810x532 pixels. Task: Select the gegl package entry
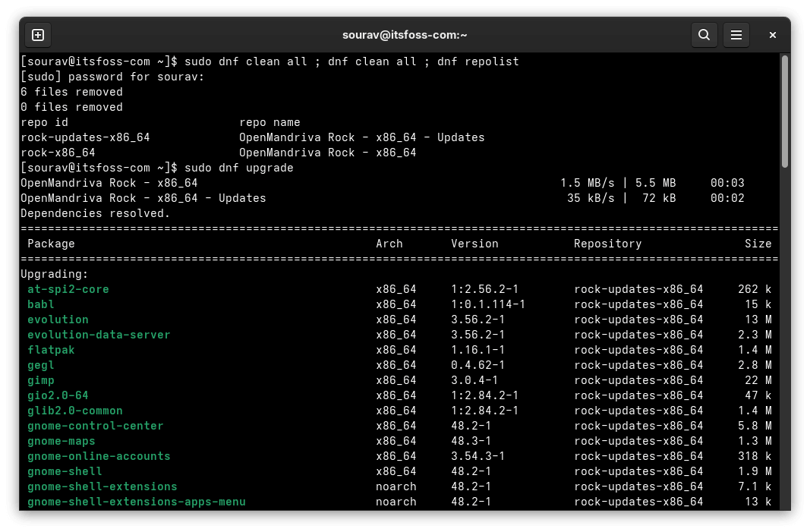point(40,365)
